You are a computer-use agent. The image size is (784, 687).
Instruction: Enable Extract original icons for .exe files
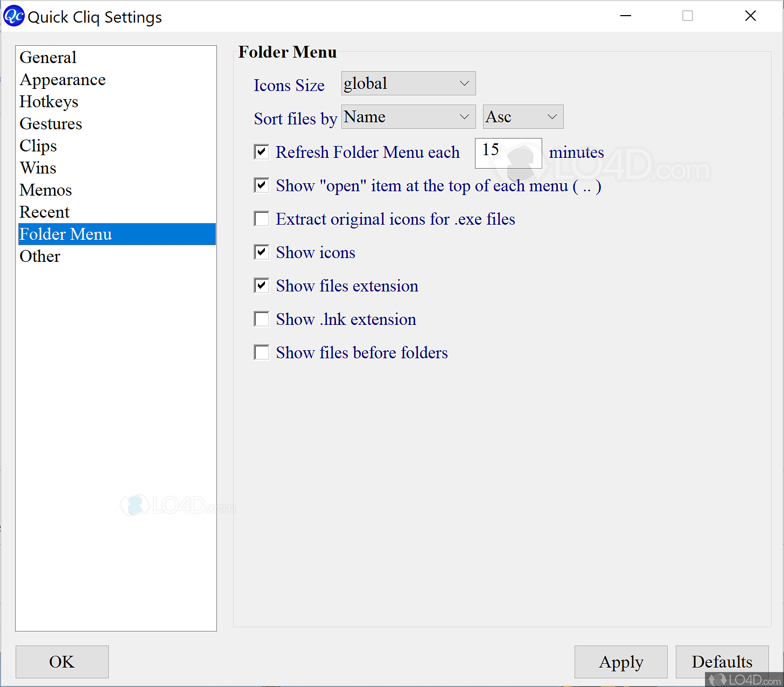[261, 218]
